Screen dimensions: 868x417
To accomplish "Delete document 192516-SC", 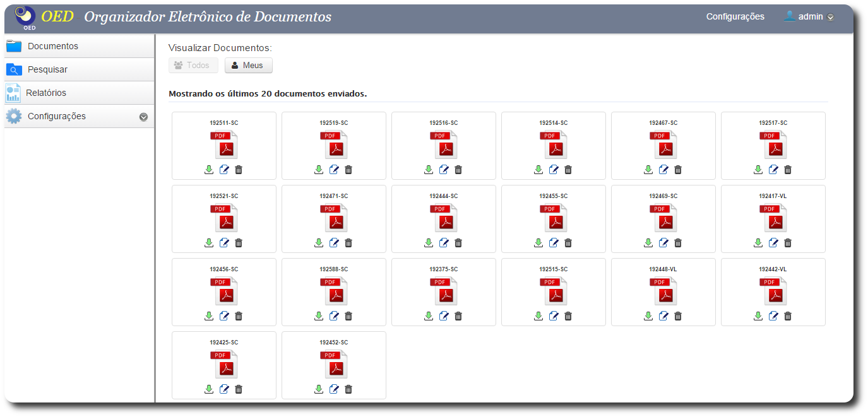I will tap(458, 170).
